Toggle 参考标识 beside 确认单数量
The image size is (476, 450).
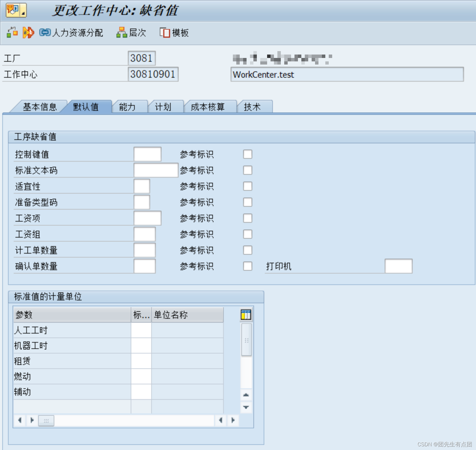[x=248, y=266]
